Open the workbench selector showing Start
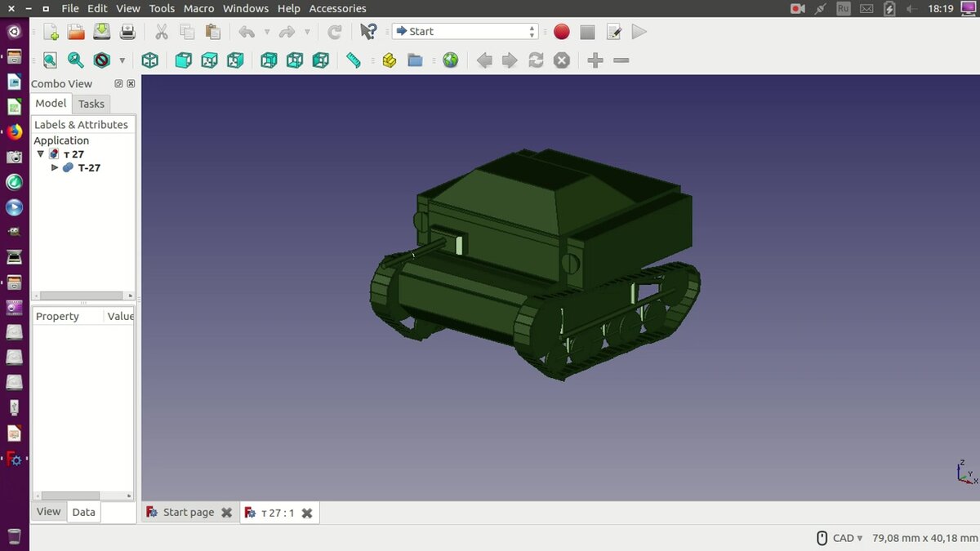980x551 pixels. click(465, 31)
